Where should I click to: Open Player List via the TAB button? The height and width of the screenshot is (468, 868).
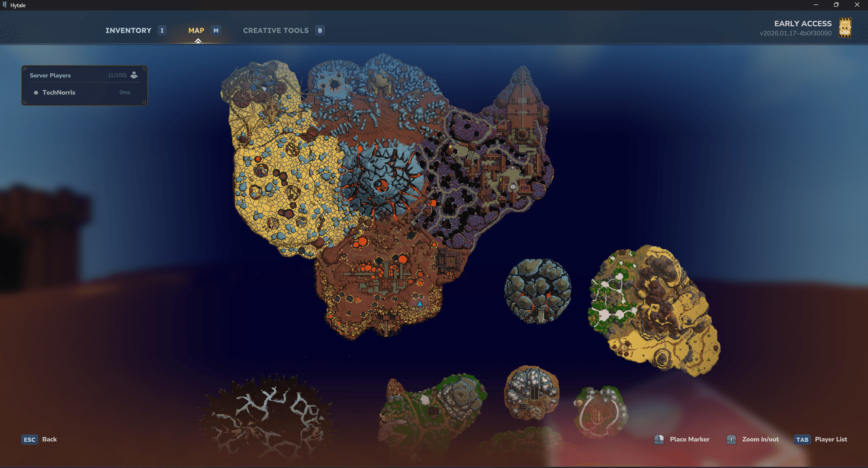coord(802,440)
